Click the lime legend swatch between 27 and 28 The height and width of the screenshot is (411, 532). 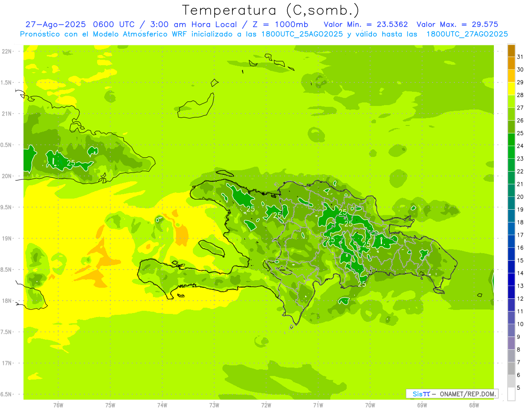[x=511, y=102]
